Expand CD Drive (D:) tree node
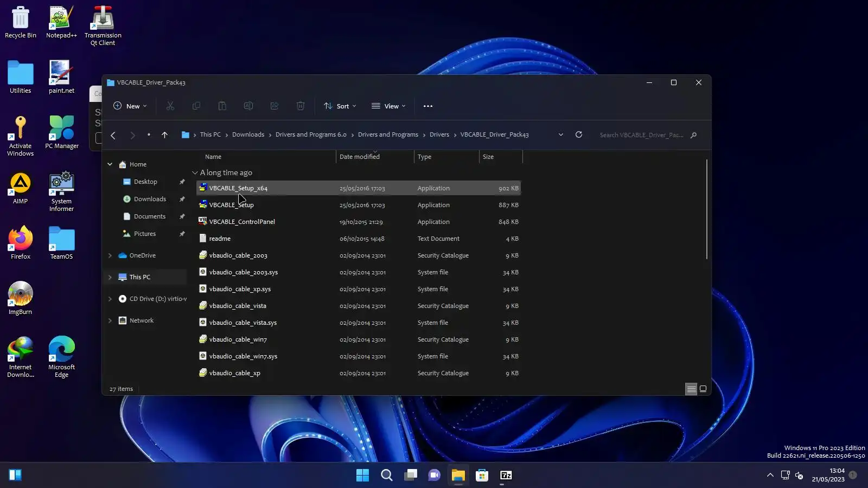This screenshot has height=488, width=868. coord(110,299)
